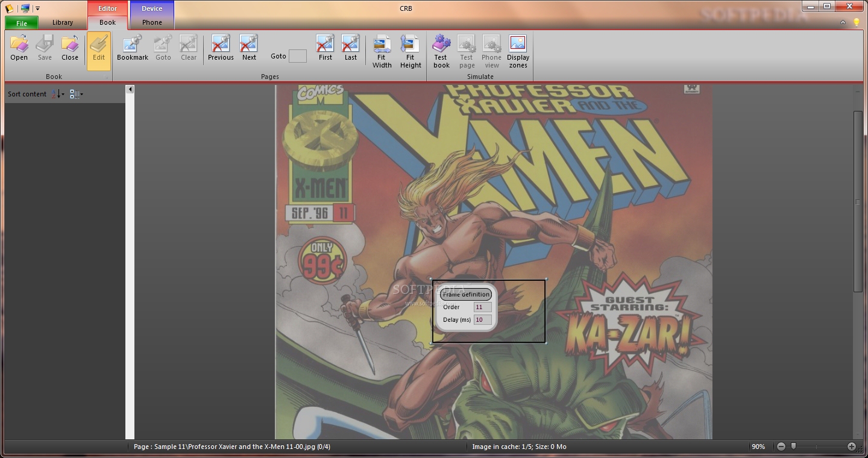Edit the frame Delay (ms) field

coord(482,319)
